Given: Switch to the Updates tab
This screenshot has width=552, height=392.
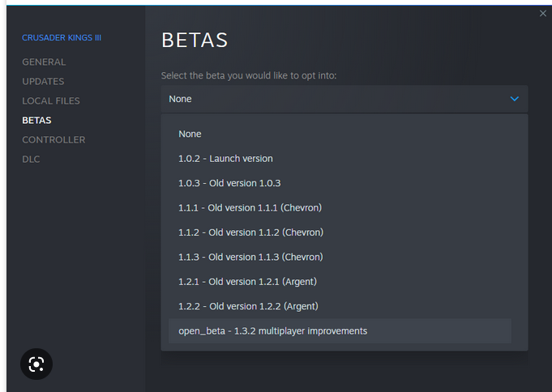Looking at the screenshot, I should pyautogui.click(x=43, y=82).
